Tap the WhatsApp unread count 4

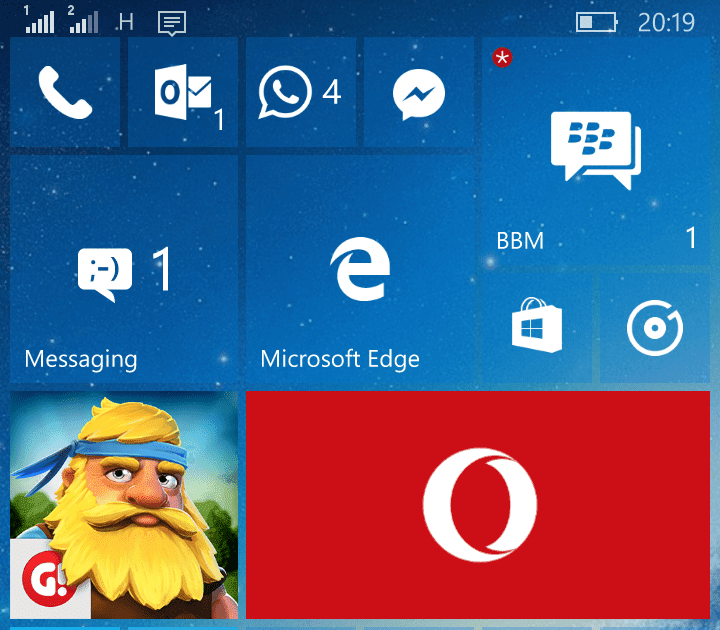pos(332,92)
